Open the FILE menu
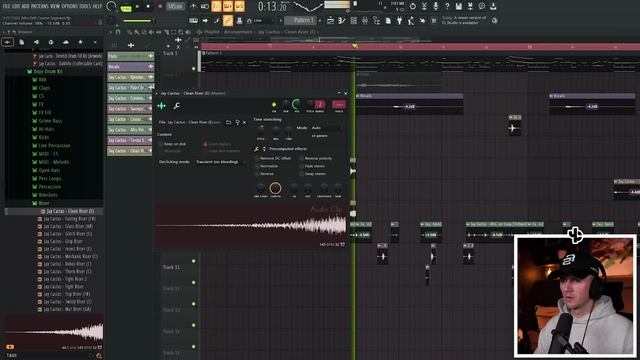The image size is (640, 360). coord(7,6)
